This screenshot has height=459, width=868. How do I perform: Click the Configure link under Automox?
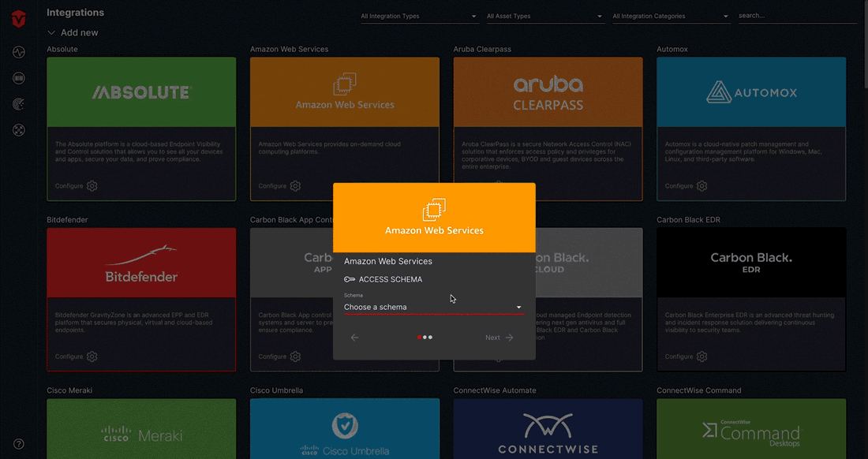679,186
